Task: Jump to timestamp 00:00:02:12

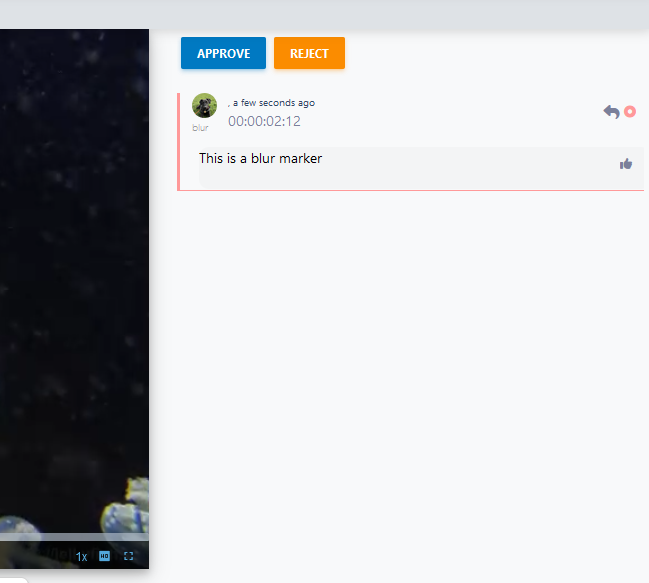Action: coord(264,122)
